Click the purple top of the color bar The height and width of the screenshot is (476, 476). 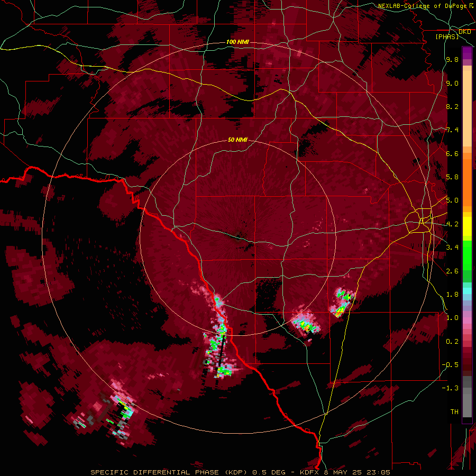[467, 53]
